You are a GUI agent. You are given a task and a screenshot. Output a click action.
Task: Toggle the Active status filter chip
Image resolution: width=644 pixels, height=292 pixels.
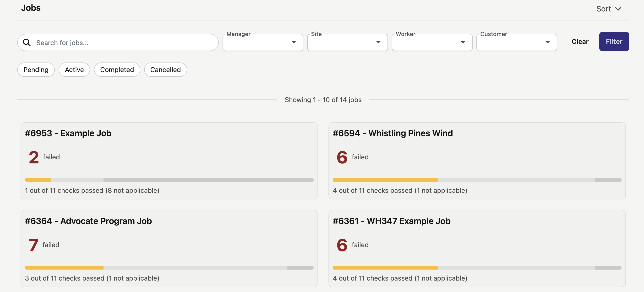[74, 70]
